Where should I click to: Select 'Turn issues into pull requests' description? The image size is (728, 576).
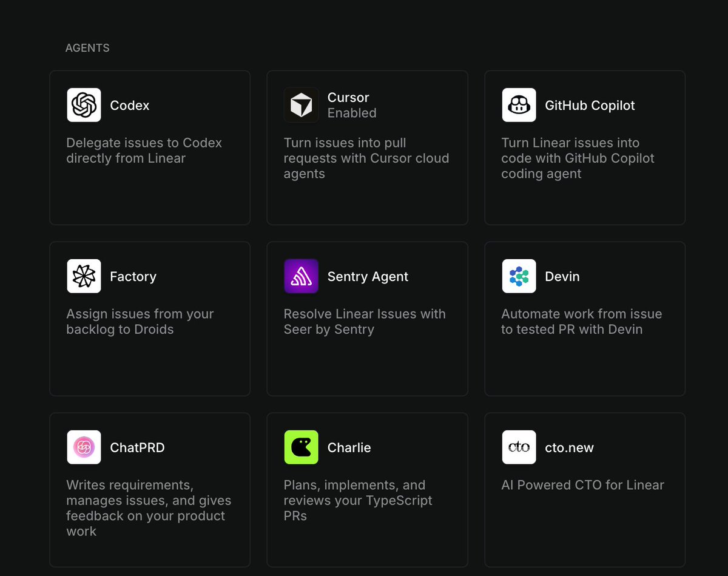pyautogui.click(x=366, y=158)
